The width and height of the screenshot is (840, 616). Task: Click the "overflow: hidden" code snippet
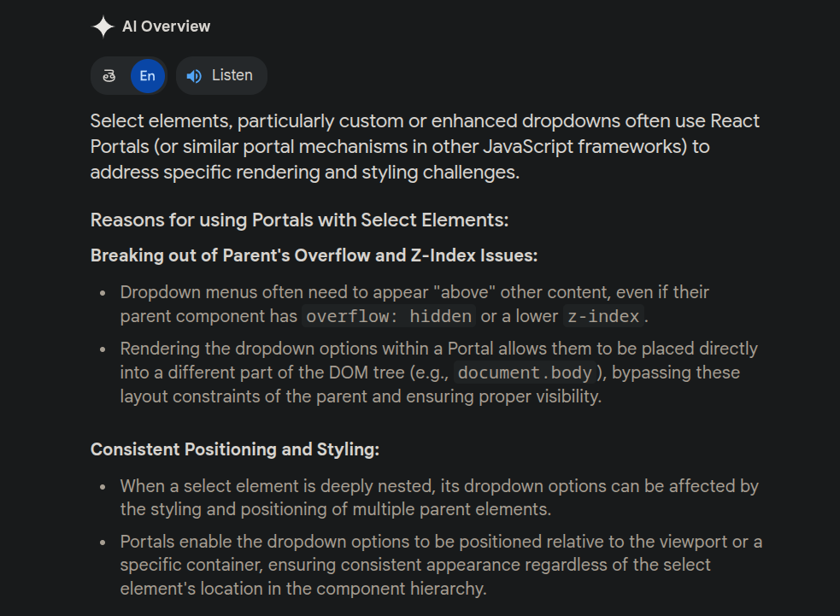click(x=389, y=316)
